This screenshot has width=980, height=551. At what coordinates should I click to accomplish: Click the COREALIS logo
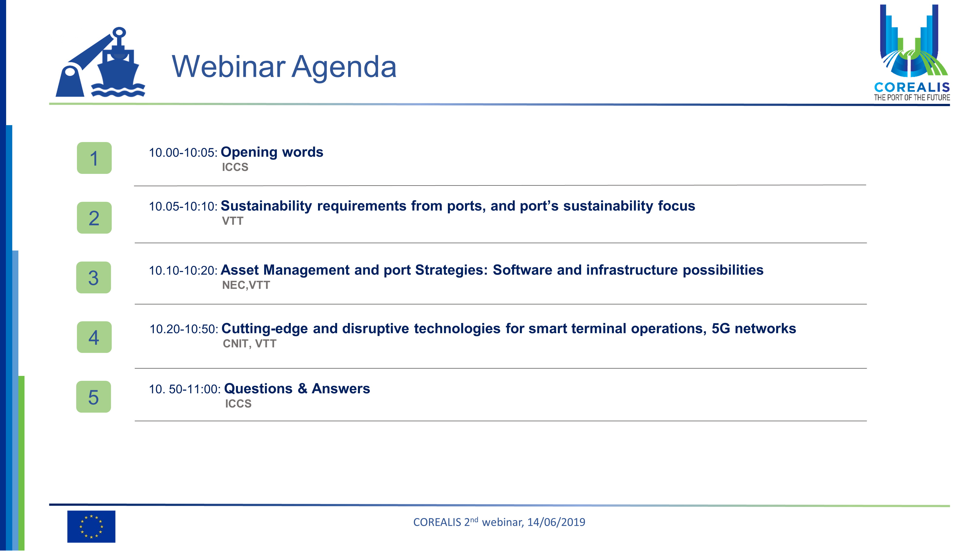[911, 53]
